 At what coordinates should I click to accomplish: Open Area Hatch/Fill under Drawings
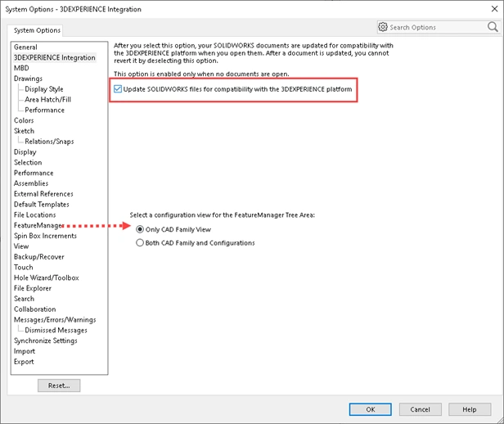coord(48,99)
